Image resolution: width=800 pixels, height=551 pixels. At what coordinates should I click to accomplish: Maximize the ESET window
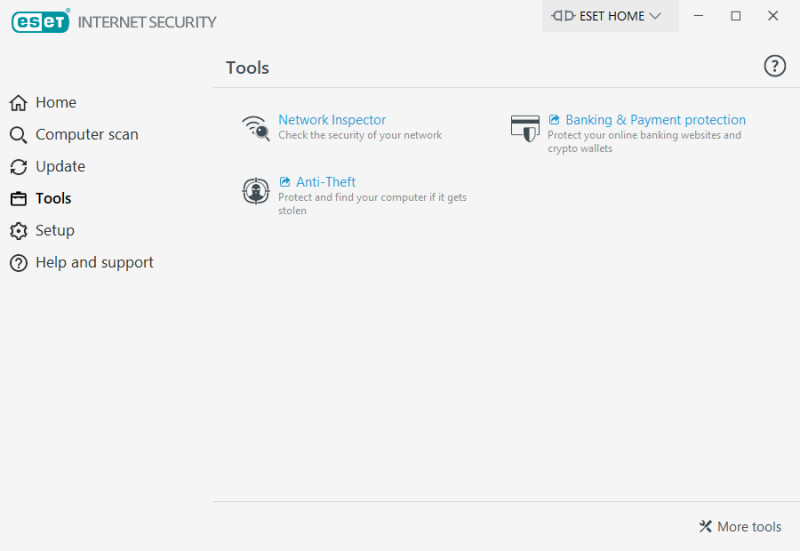(x=736, y=16)
